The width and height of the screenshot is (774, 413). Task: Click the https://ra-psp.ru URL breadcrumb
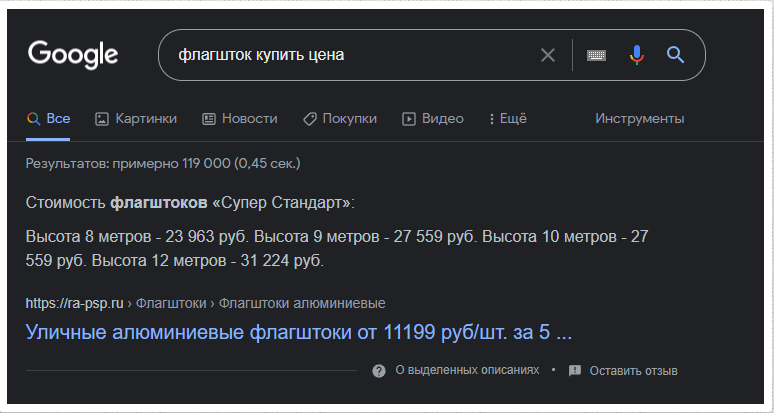(x=75, y=303)
